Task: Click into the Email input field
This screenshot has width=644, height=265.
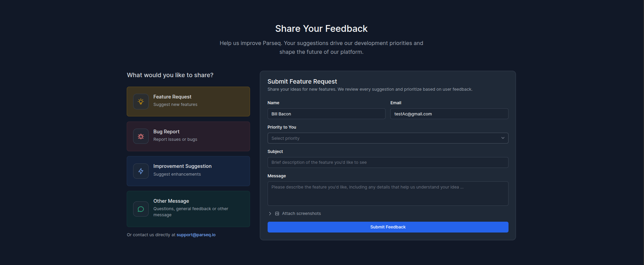Action: [x=449, y=114]
